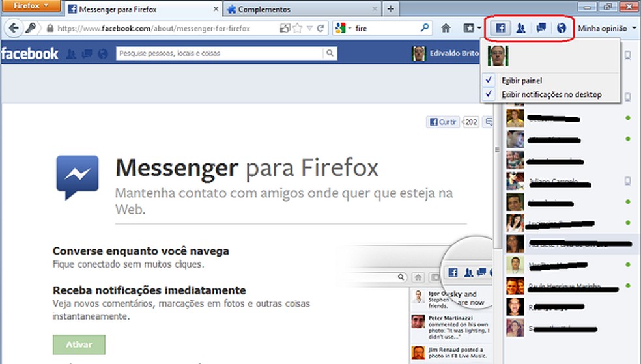Click Peter Martinazzi notification in preview image
The height and width of the screenshot is (364, 641).
coord(449,328)
